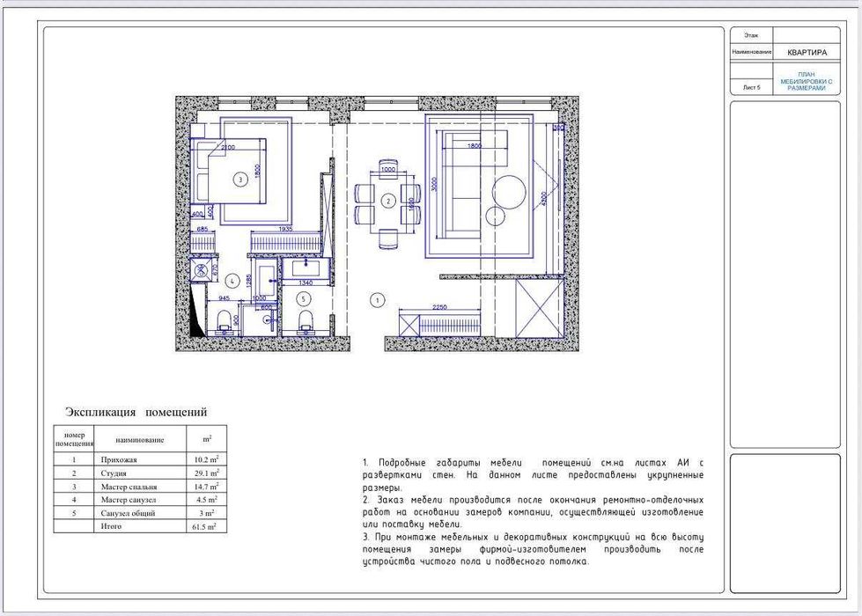862x616 pixels.
Task: Select the 10.2 m² area value
Action: (x=206, y=458)
